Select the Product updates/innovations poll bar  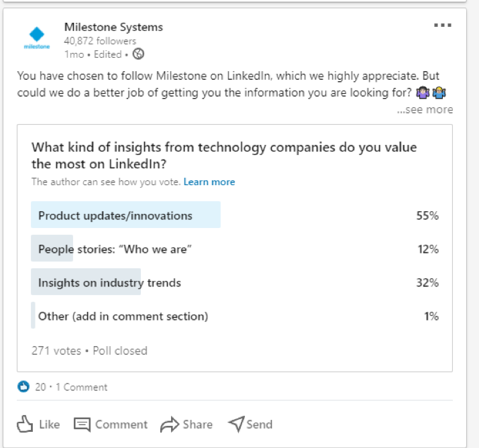pyautogui.click(x=125, y=215)
